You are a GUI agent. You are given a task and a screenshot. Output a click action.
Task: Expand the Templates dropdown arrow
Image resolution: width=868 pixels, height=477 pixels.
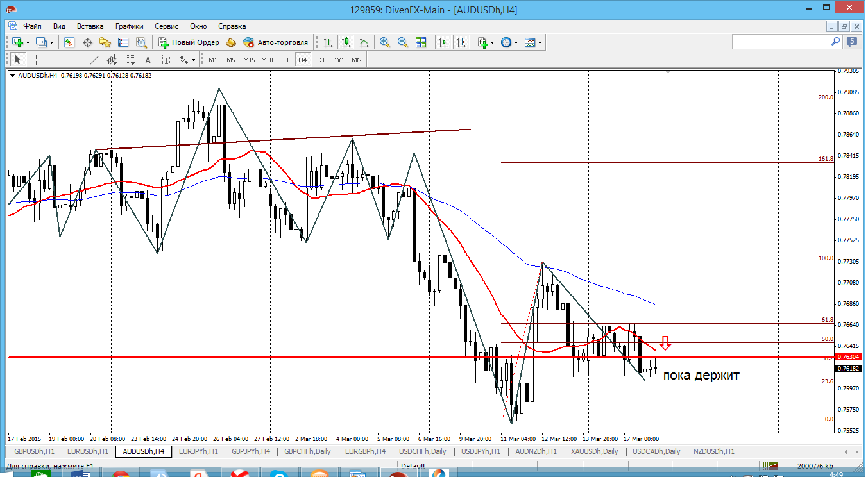pos(540,42)
